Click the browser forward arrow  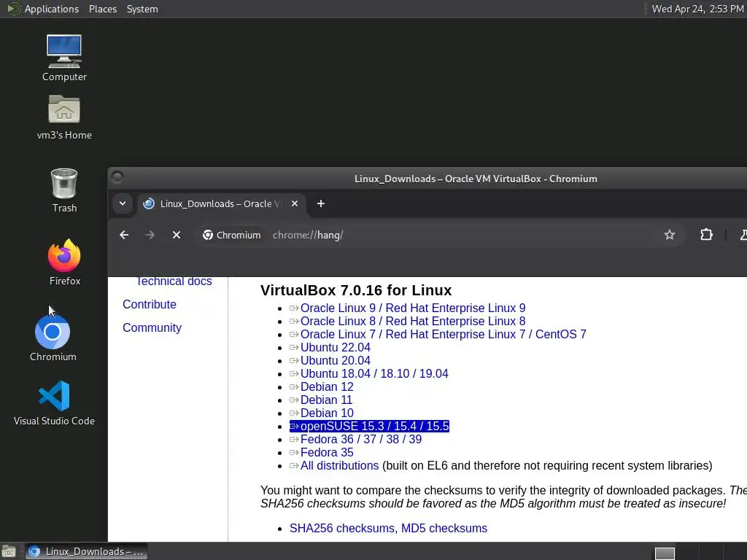[x=150, y=235]
